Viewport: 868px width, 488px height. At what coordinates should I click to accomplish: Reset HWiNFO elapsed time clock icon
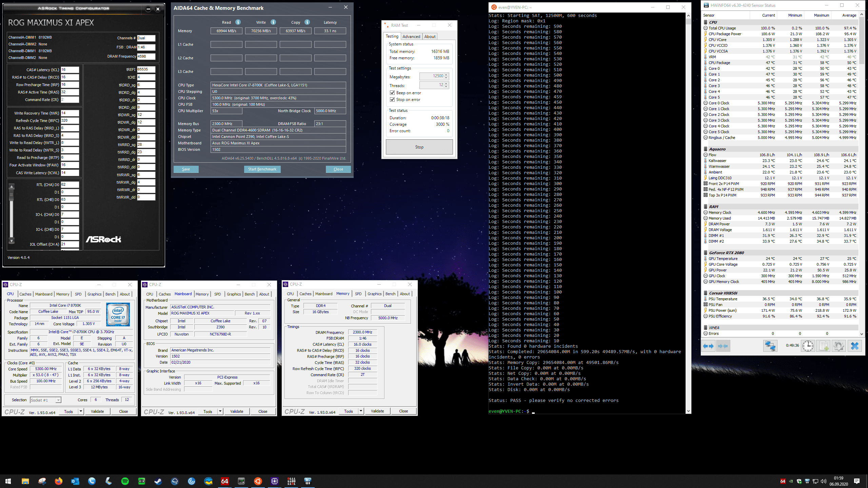click(x=808, y=346)
